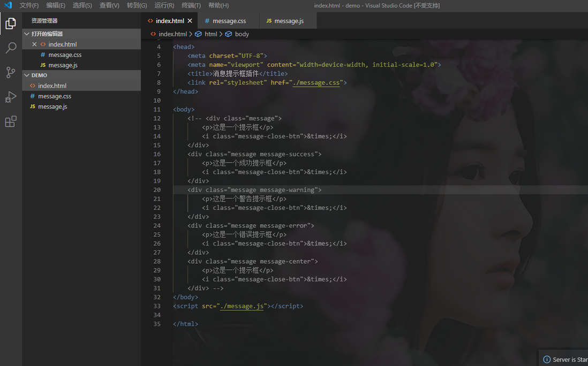Open the Explorer activity bar icon

(11, 24)
